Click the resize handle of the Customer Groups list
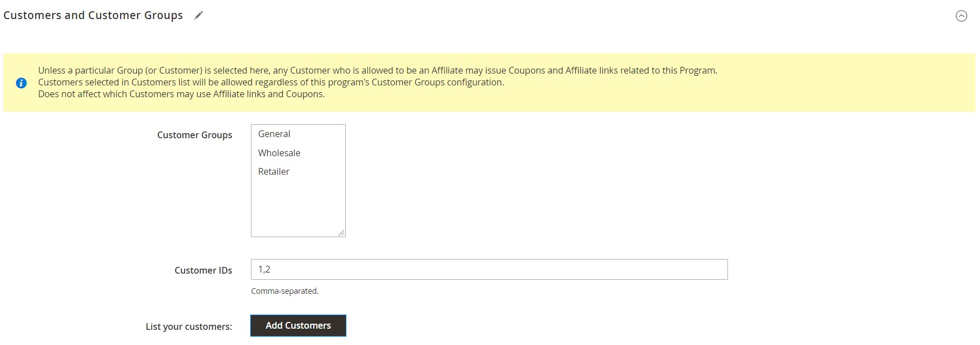Image resolution: width=980 pixels, height=345 pixels. [341, 233]
